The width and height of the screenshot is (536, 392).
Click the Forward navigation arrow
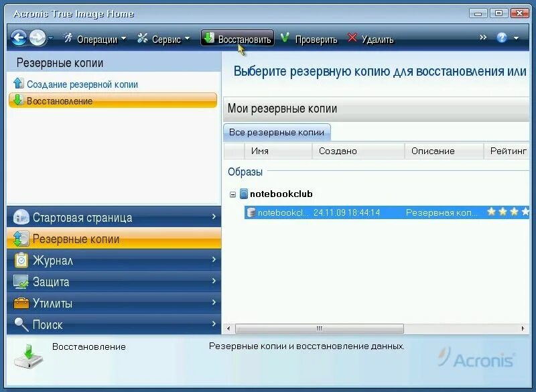pyautogui.click(x=38, y=38)
